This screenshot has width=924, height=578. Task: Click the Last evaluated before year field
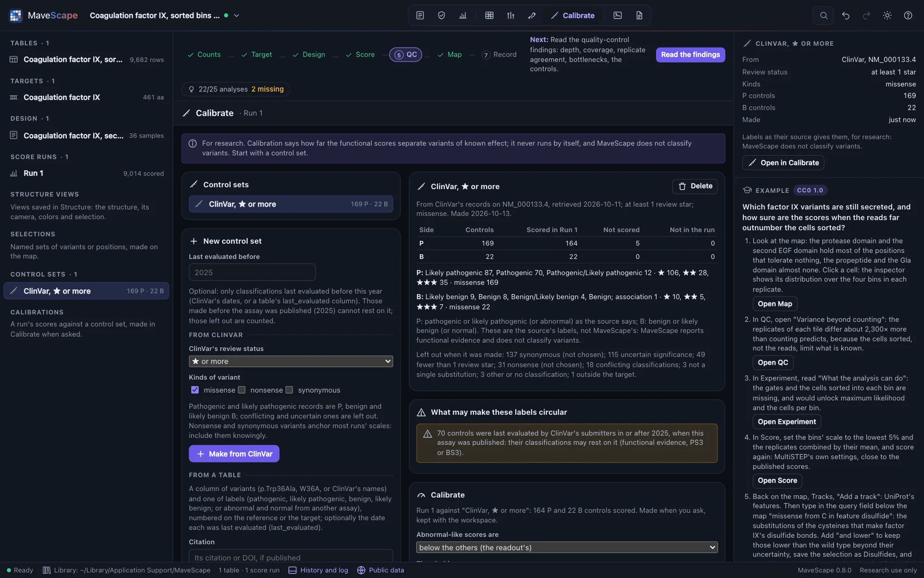(252, 272)
